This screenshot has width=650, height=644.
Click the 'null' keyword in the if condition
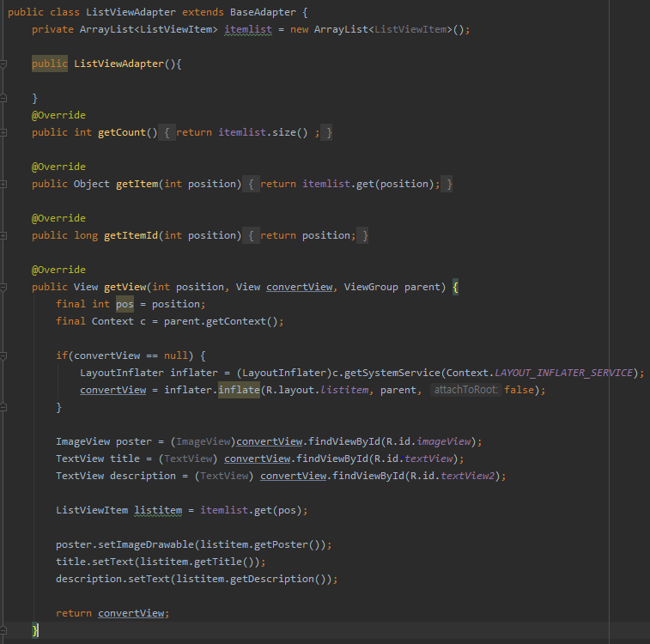(176, 355)
